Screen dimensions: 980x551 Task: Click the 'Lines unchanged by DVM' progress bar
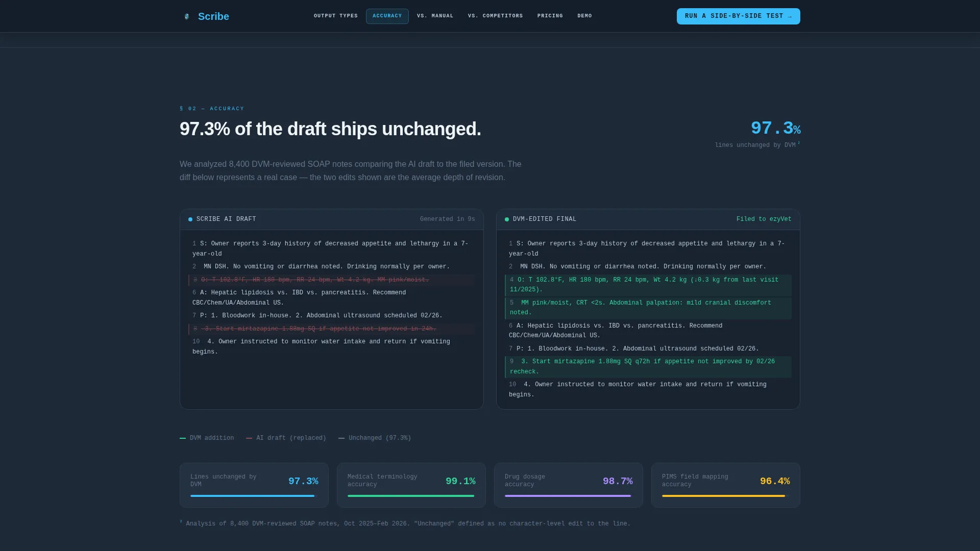254,496
